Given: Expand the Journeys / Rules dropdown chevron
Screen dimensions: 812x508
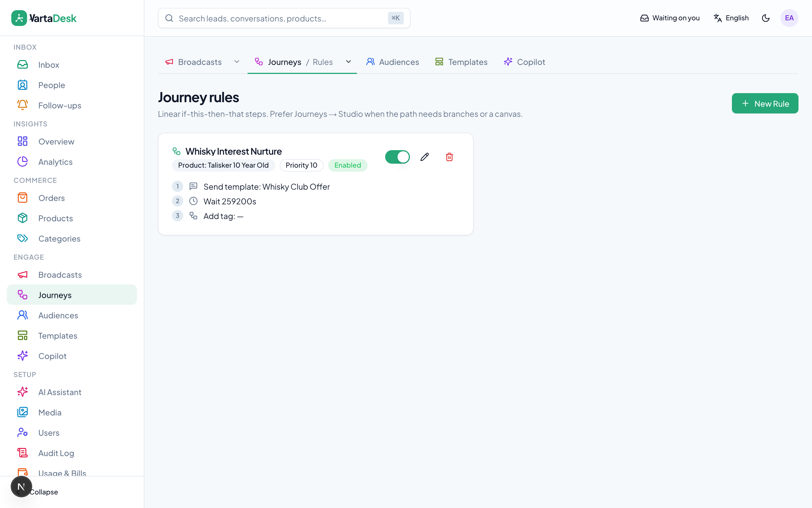Looking at the screenshot, I should 348,62.
